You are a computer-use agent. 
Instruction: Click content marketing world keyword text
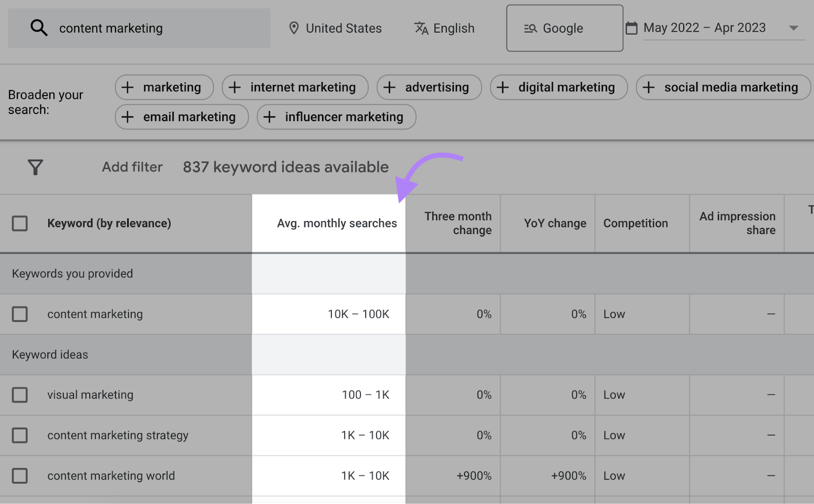point(111,476)
